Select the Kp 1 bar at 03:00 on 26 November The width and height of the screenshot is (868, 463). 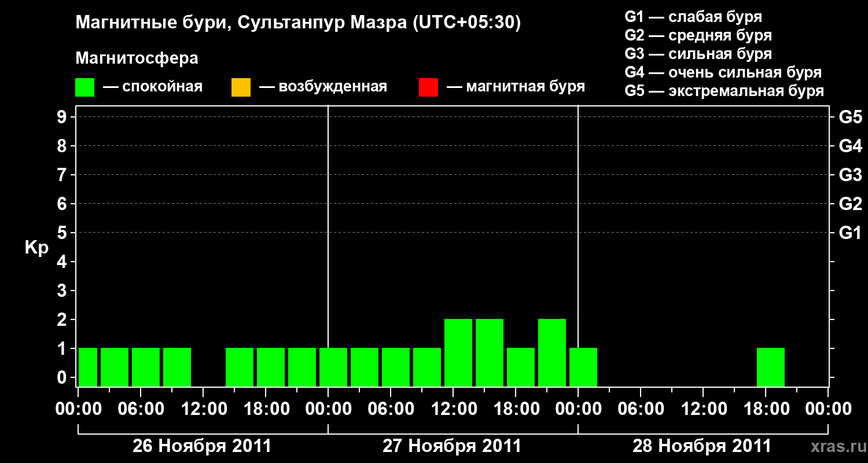point(115,367)
